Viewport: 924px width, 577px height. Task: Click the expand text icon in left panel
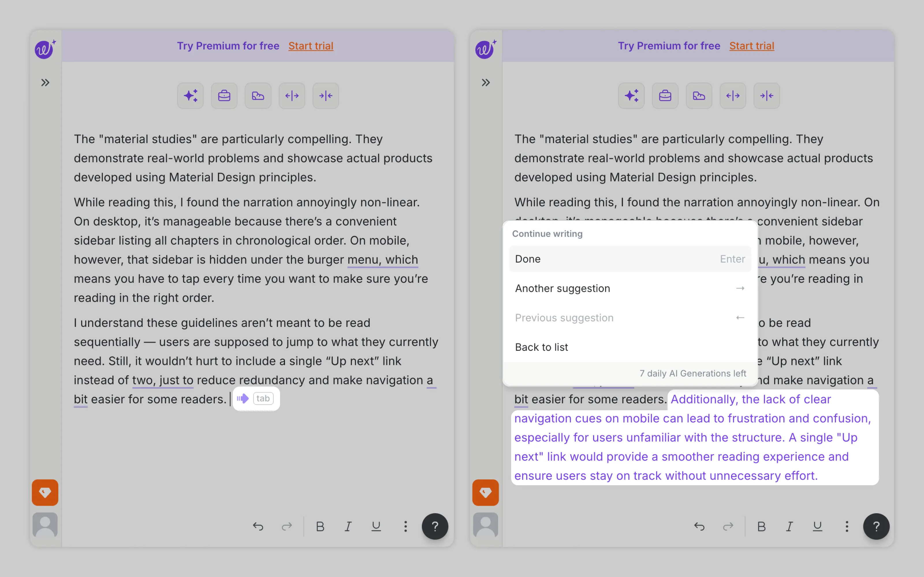(x=292, y=96)
